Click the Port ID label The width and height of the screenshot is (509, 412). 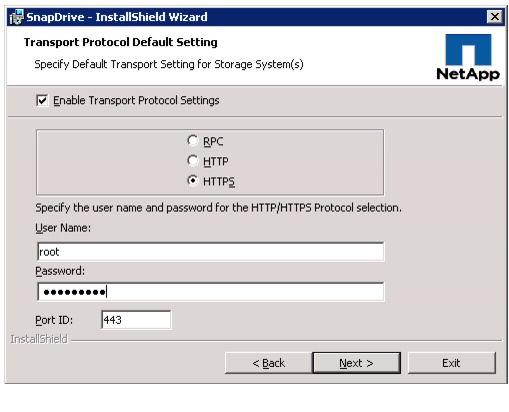[54, 320]
